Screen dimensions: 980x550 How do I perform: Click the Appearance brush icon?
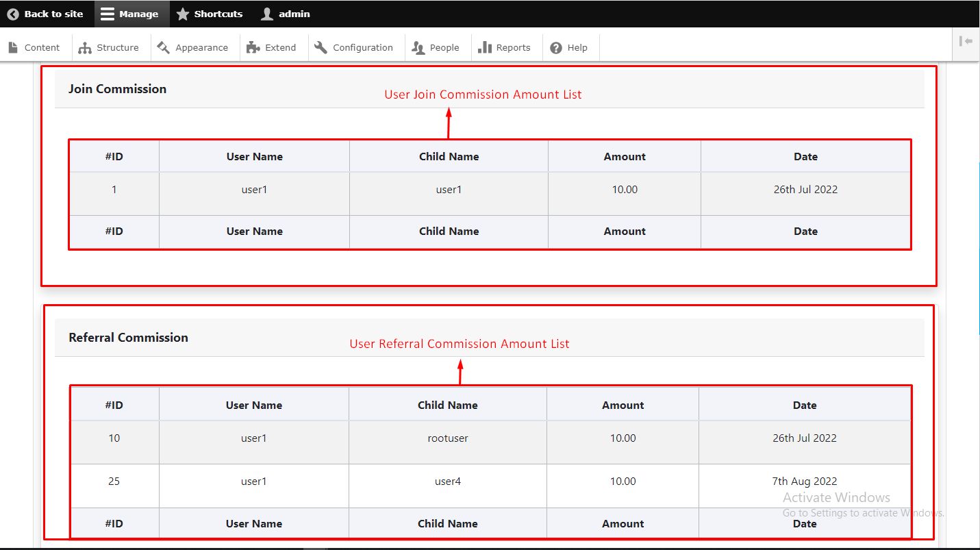pos(163,47)
